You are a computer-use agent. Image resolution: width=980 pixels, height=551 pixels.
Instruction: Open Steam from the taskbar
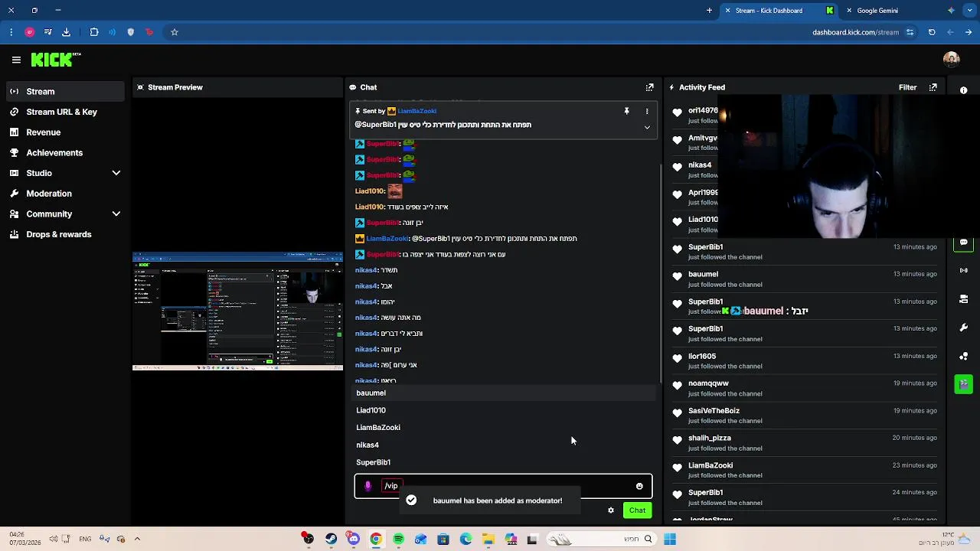(x=331, y=540)
